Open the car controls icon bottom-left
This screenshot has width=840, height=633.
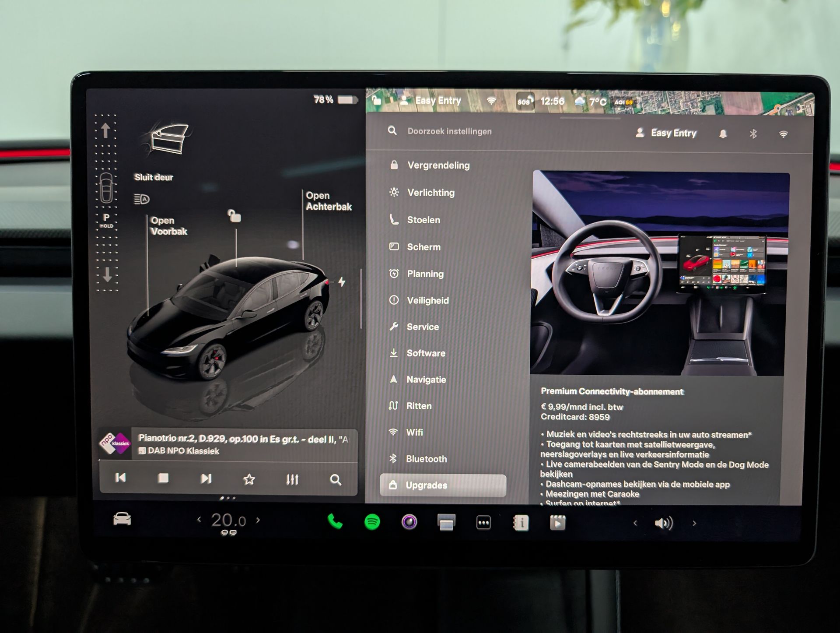pyautogui.click(x=122, y=519)
